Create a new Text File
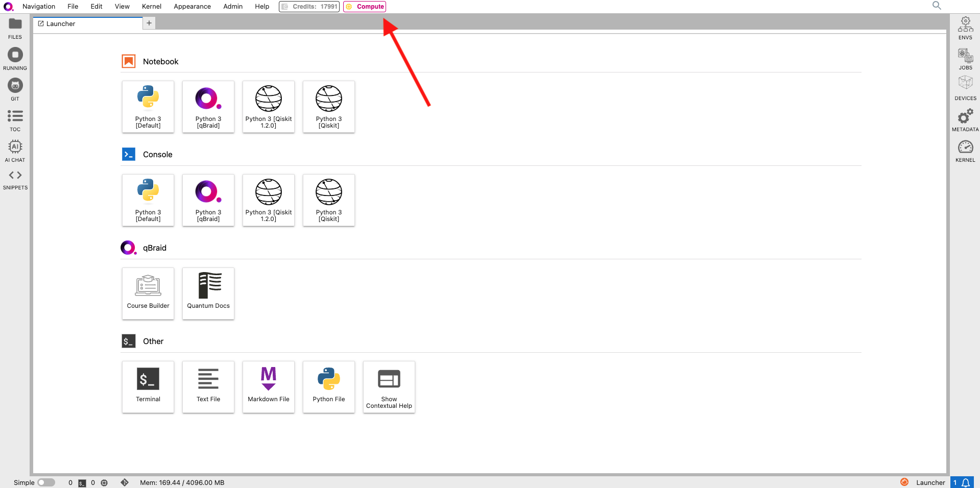Screen dimensions: 980x488 [x=208, y=387]
